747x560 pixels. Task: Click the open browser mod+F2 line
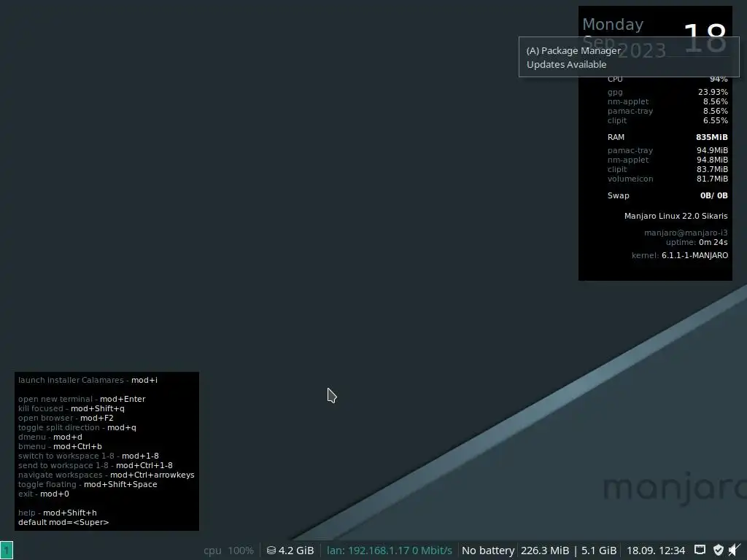pyautogui.click(x=66, y=418)
